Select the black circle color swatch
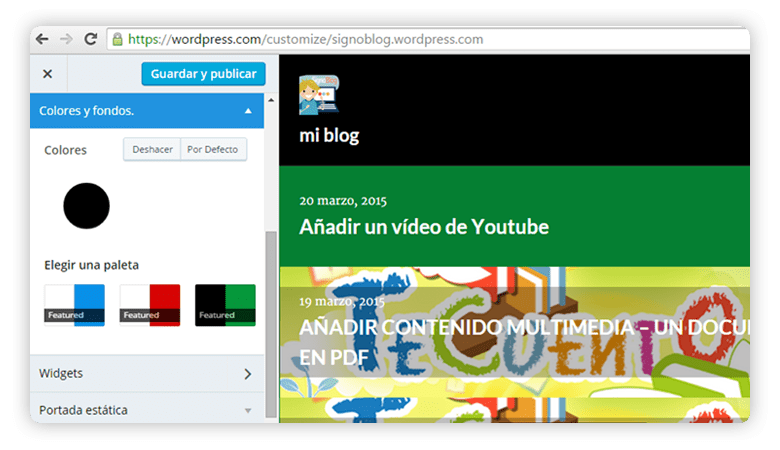This screenshot has width=780, height=450. pyautogui.click(x=87, y=206)
